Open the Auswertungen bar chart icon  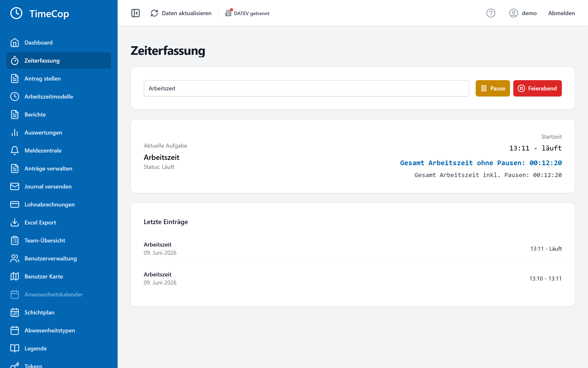pos(14,133)
